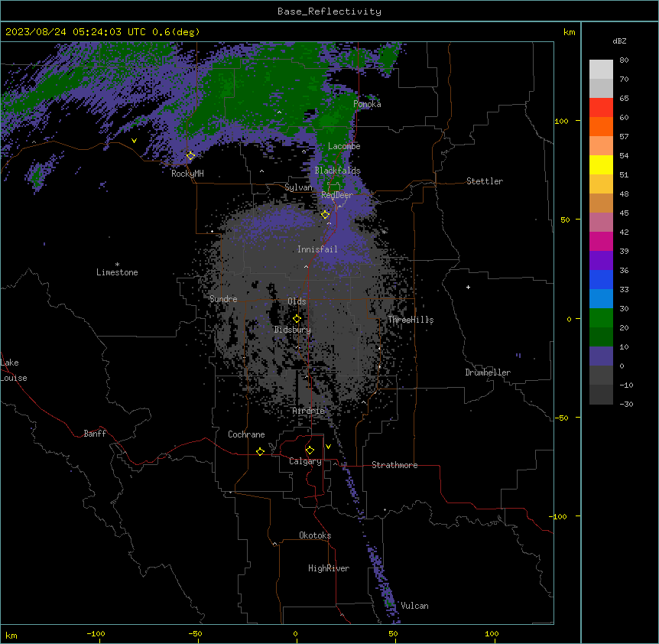Select the green 30 dBZ color swatch

click(601, 318)
